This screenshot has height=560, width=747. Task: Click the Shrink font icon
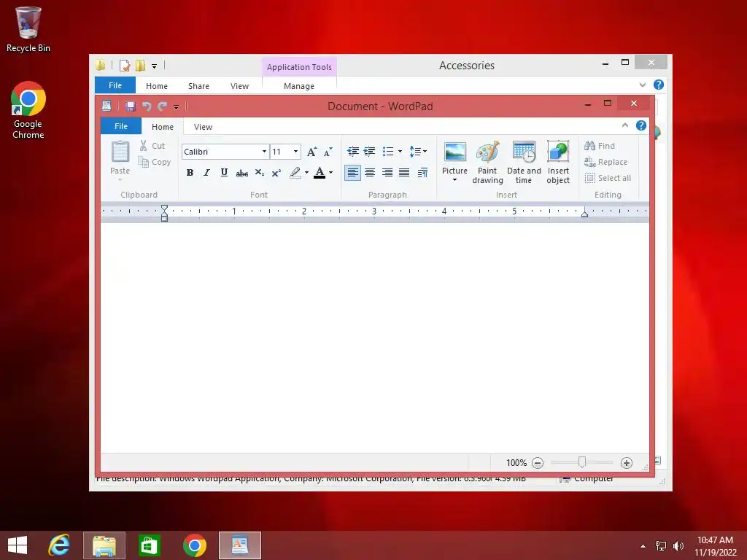coord(328,152)
